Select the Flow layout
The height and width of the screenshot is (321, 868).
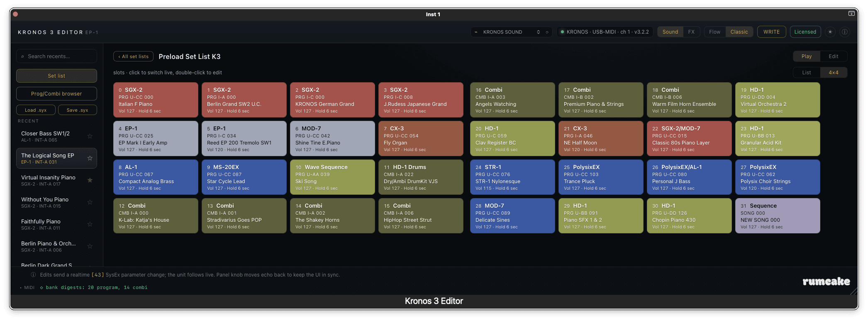(x=714, y=32)
